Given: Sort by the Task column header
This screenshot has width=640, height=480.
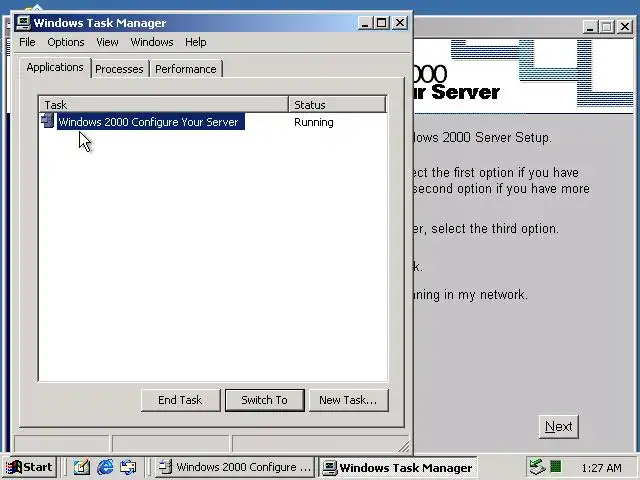Looking at the screenshot, I should click(164, 105).
